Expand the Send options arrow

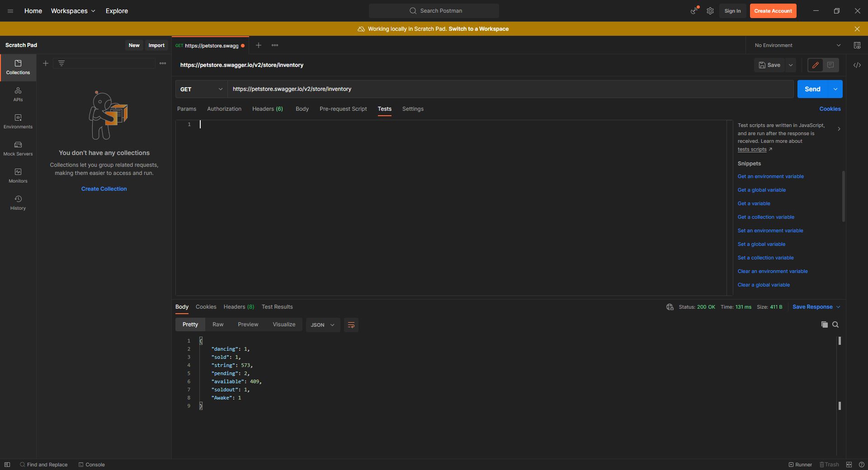pyautogui.click(x=835, y=89)
